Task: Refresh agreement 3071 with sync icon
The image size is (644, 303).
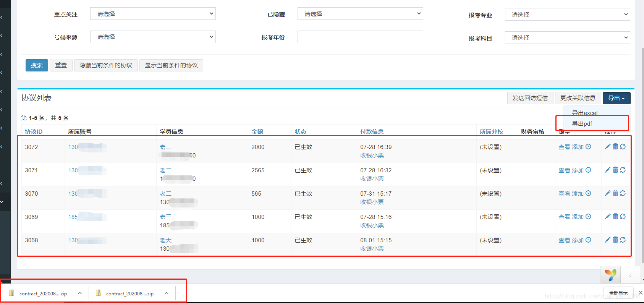Action: tap(623, 170)
